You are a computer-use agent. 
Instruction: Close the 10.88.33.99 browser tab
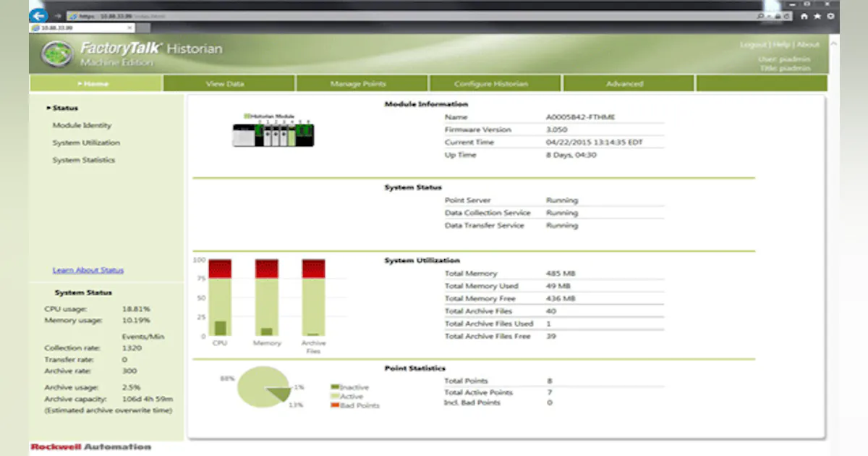129,28
